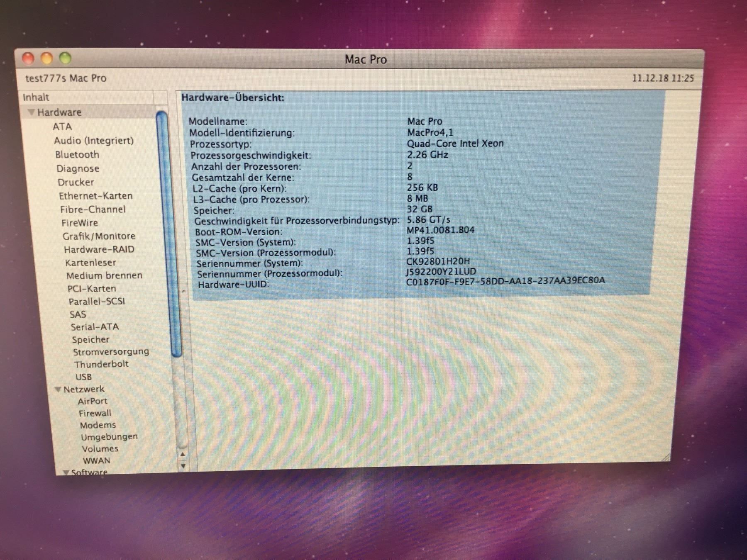Viewport: 747px width, 560px height.
Task: Open the Drucker entry
Action: [76, 183]
